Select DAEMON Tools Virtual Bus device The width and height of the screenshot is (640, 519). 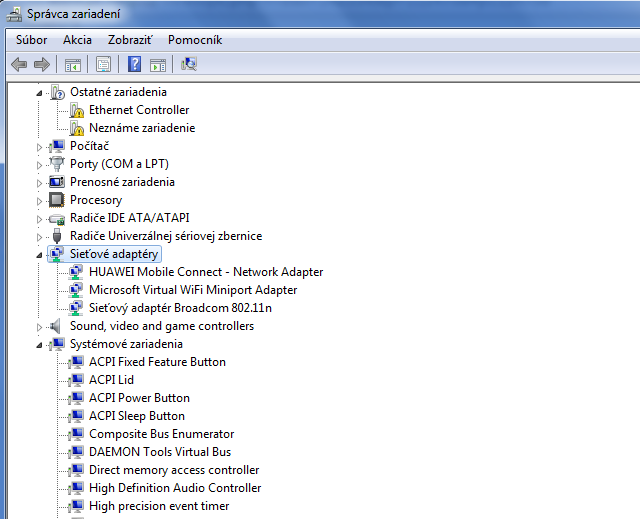click(x=160, y=452)
